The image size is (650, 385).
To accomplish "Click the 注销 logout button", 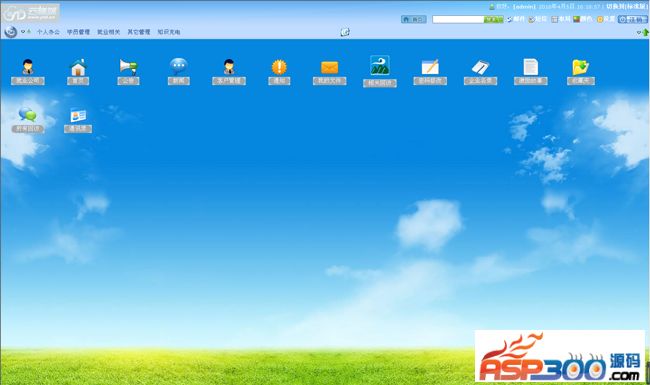I will click(x=633, y=19).
